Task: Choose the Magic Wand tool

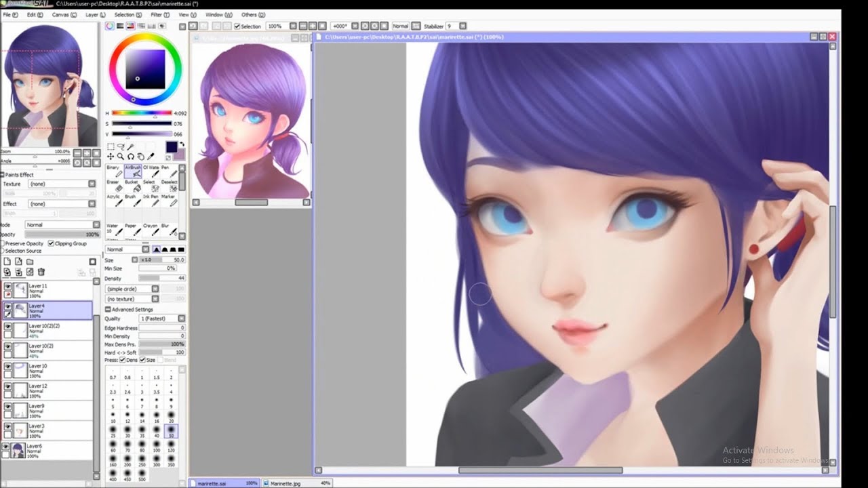Action: click(x=130, y=146)
